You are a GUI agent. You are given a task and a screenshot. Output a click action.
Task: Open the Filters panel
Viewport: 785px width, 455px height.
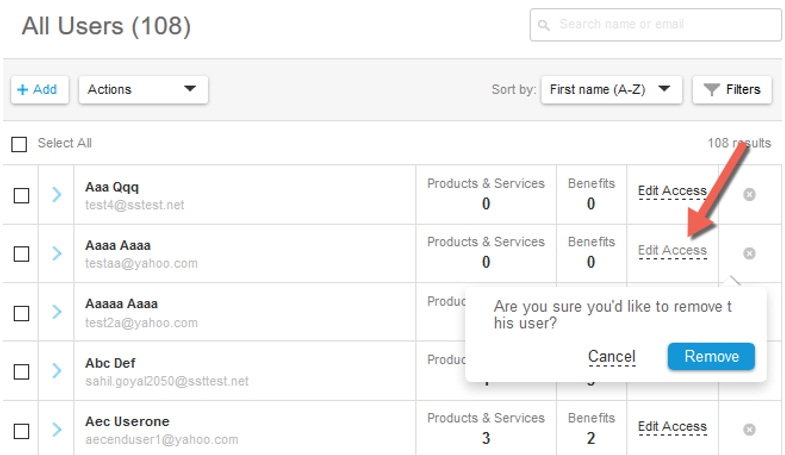click(x=732, y=90)
